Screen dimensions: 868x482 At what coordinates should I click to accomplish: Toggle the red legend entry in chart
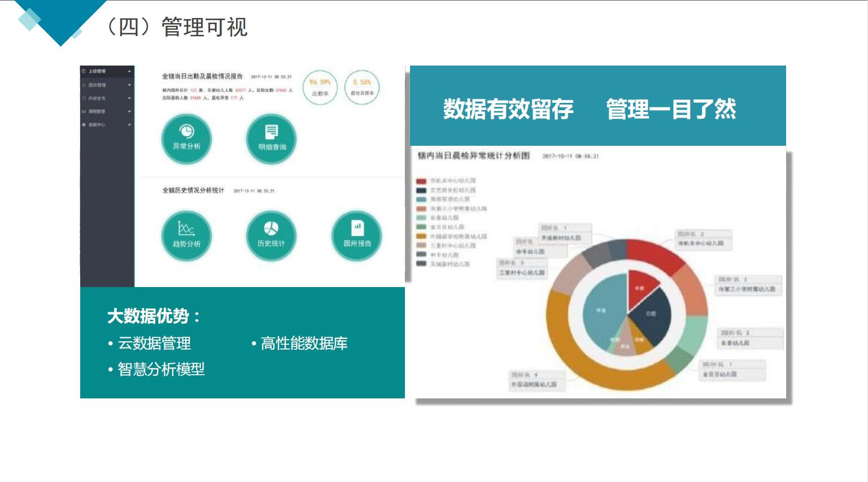click(x=421, y=181)
